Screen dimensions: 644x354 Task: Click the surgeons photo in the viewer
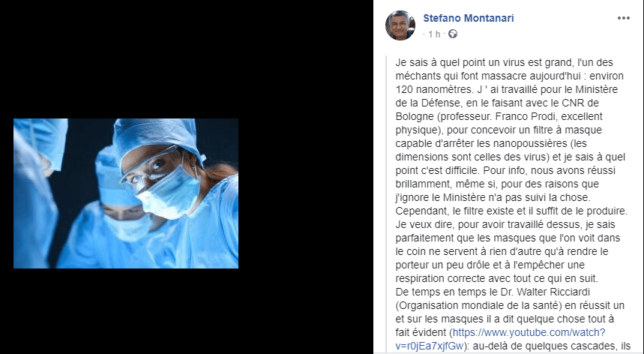click(x=126, y=193)
